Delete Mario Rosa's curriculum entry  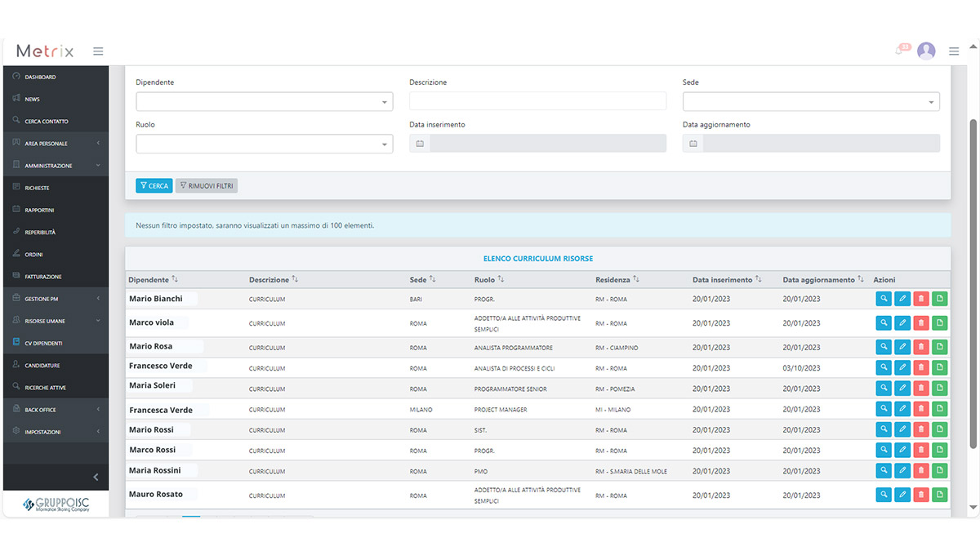921,348
